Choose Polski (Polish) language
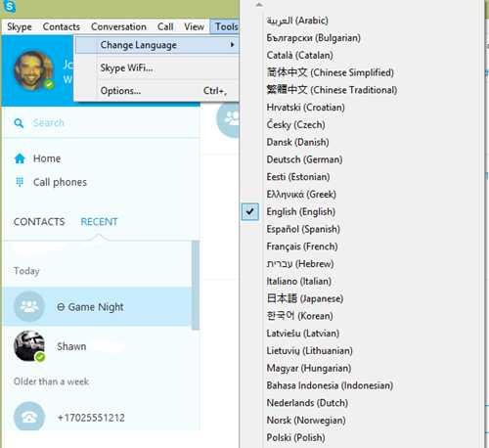489x448 pixels. 295,438
